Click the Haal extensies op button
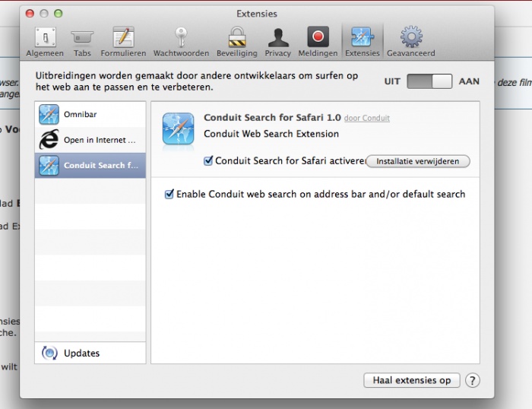532x409 pixels. pyautogui.click(x=412, y=380)
